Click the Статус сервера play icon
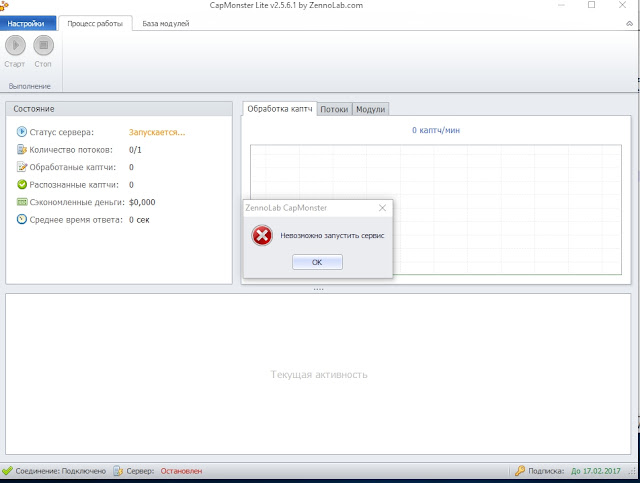The width and height of the screenshot is (640, 483). pyautogui.click(x=22, y=132)
